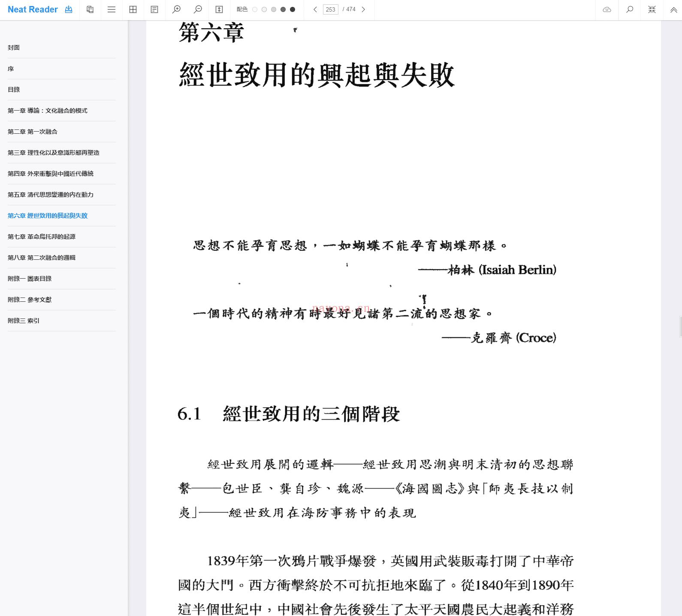682x616 pixels.
Task: Click the section heading 6.1 經世致用的三個階段
Action: pos(289,414)
